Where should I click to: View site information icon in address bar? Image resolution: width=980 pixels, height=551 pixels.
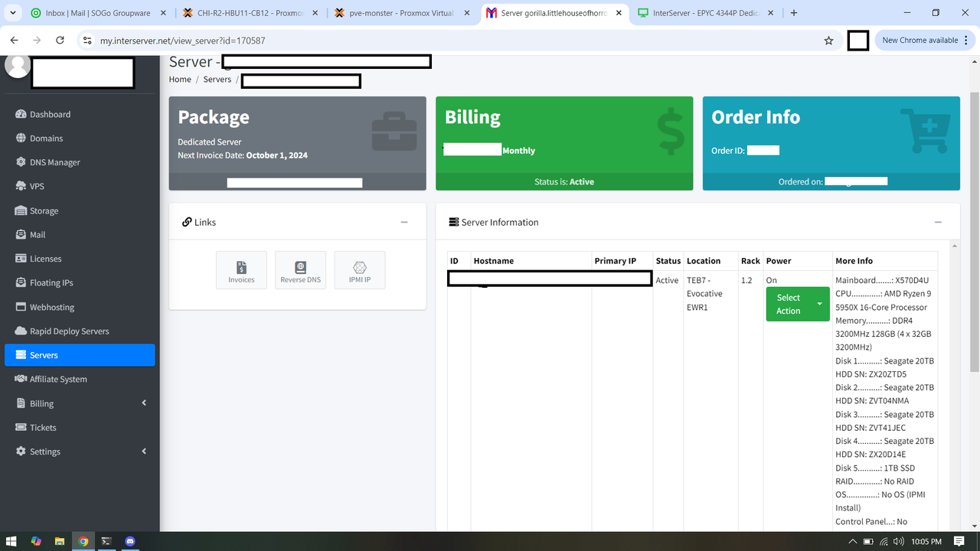point(87,41)
